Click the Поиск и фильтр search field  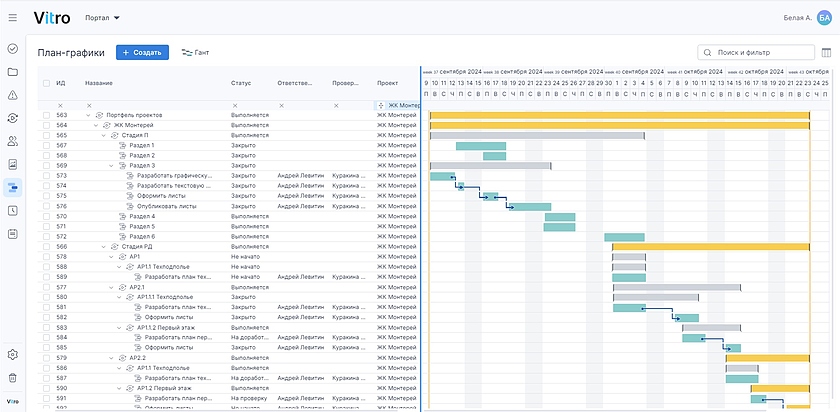click(x=756, y=53)
